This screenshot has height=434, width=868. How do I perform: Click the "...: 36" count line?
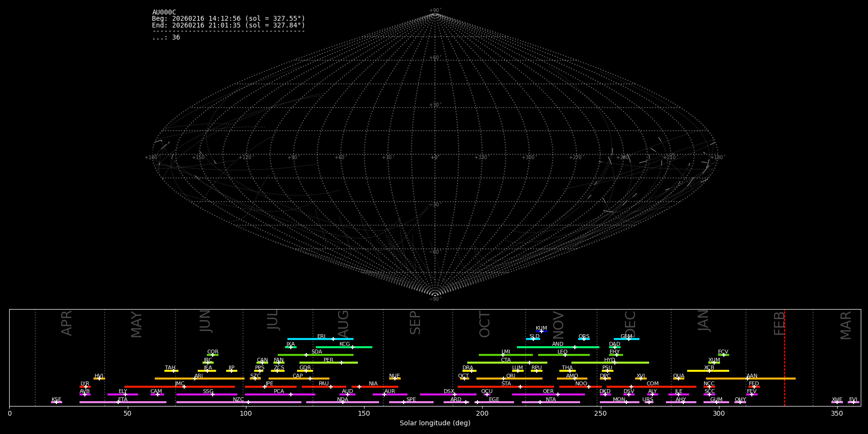click(166, 38)
